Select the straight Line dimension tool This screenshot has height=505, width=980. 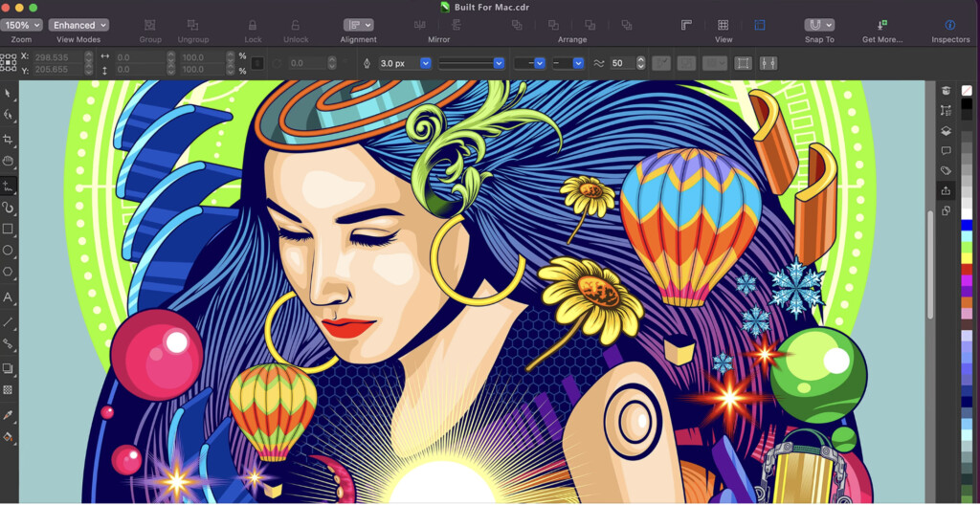pos(8,322)
